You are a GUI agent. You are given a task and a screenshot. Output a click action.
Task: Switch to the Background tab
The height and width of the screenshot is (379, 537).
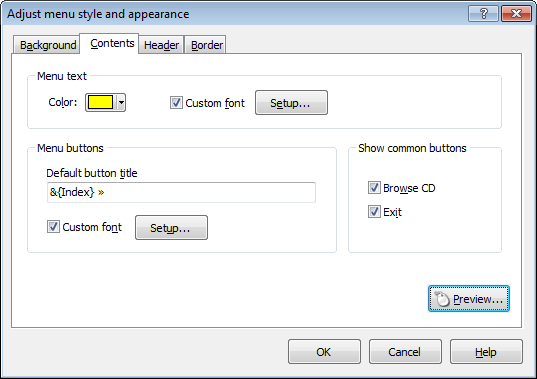click(x=46, y=45)
